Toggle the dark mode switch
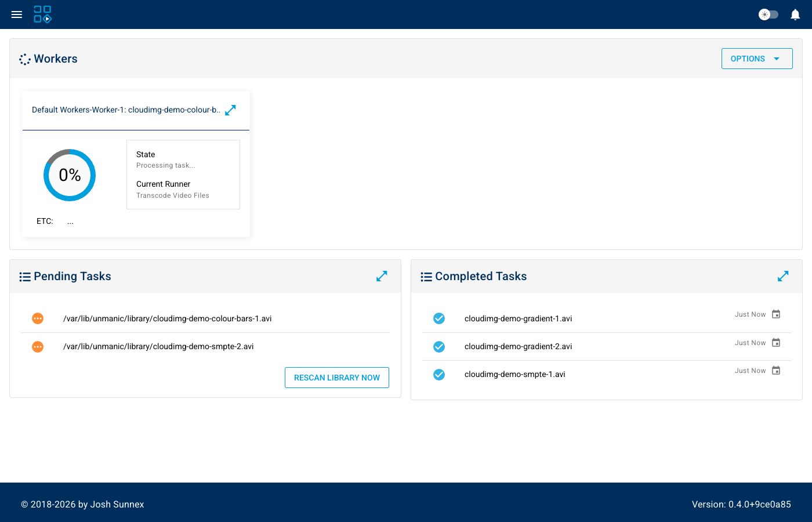Viewport: 812px width, 522px height. click(x=768, y=14)
